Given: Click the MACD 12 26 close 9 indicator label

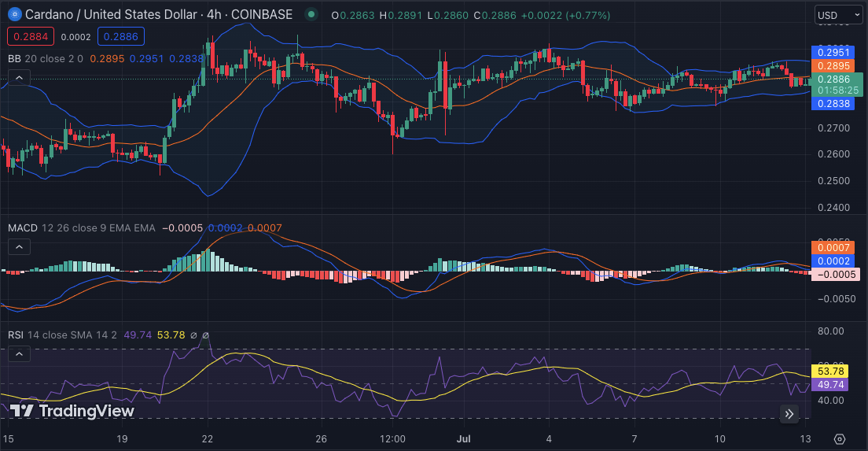Looking at the screenshot, I should [82, 227].
